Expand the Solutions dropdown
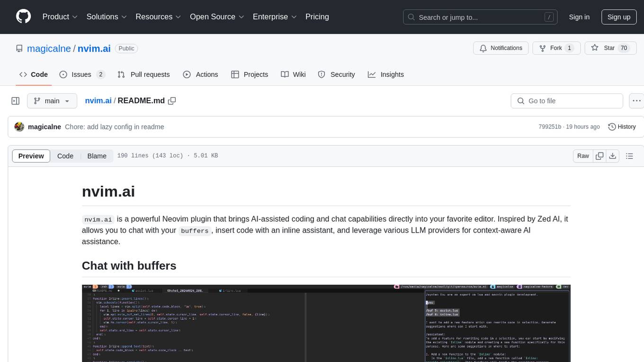 (x=107, y=17)
